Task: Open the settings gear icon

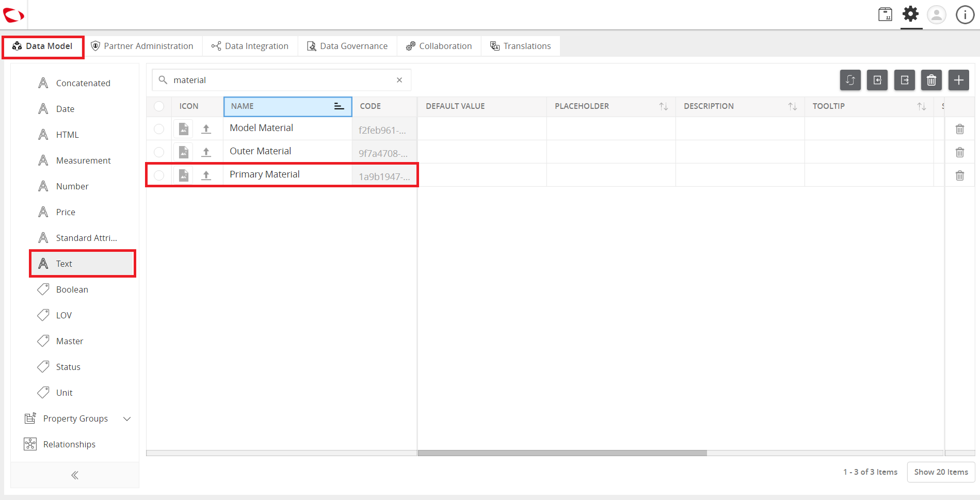Action: [911, 14]
